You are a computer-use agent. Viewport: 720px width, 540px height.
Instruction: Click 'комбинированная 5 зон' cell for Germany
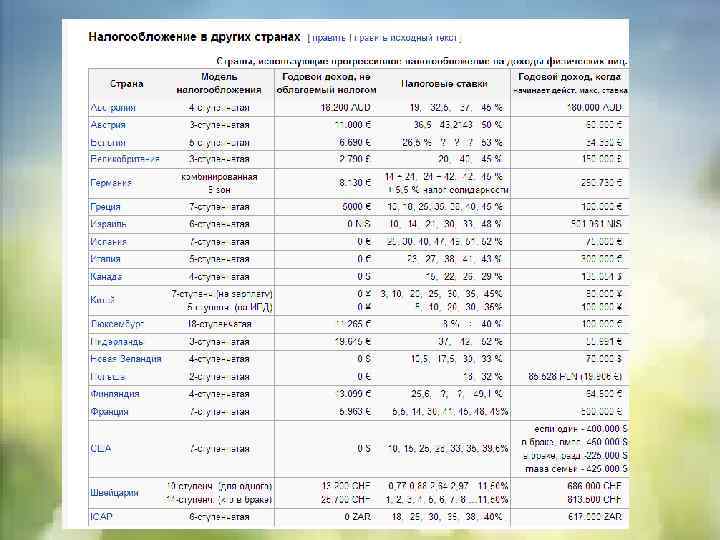(219, 183)
